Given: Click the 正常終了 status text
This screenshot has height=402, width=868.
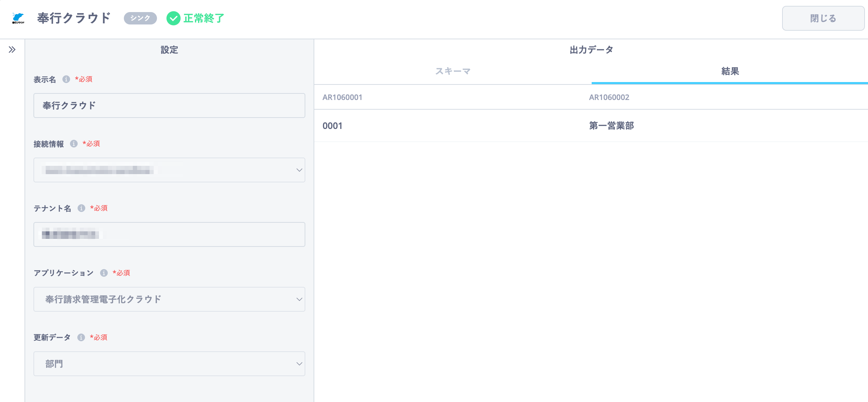Looking at the screenshot, I should pos(204,18).
